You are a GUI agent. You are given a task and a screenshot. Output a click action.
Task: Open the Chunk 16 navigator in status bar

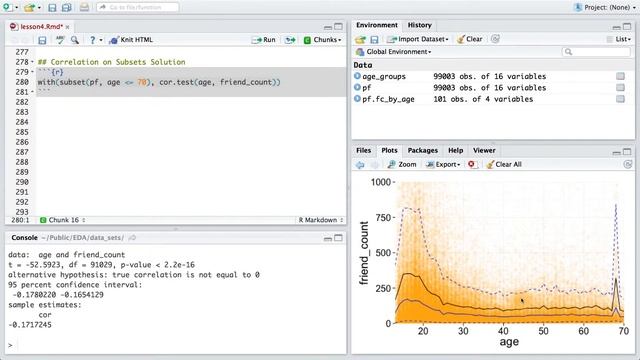63,220
